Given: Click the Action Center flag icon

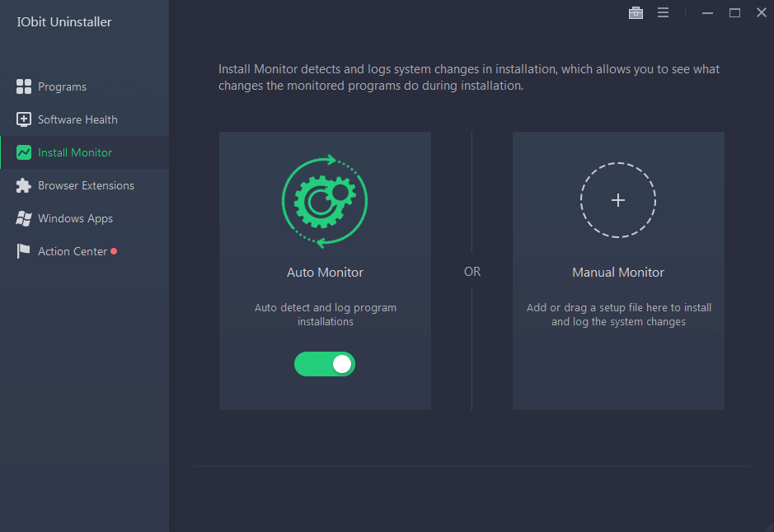Looking at the screenshot, I should pyautogui.click(x=23, y=251).
